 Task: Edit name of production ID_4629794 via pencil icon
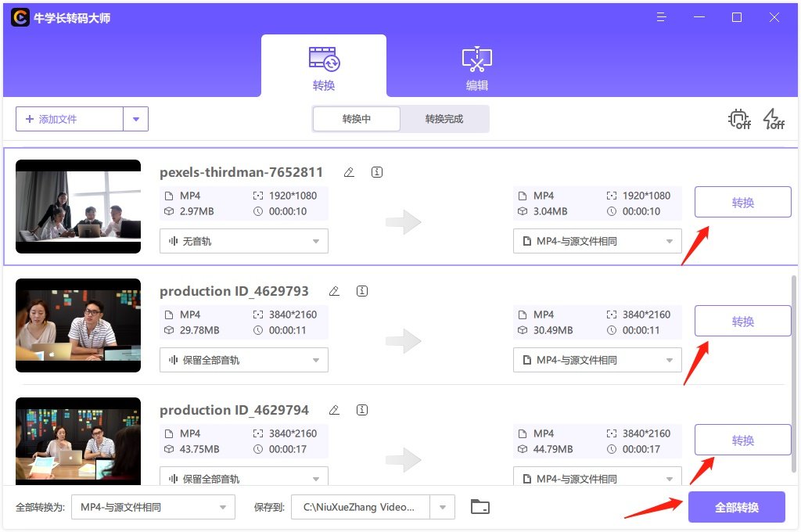pyautogui.click(x=334, y=409)
